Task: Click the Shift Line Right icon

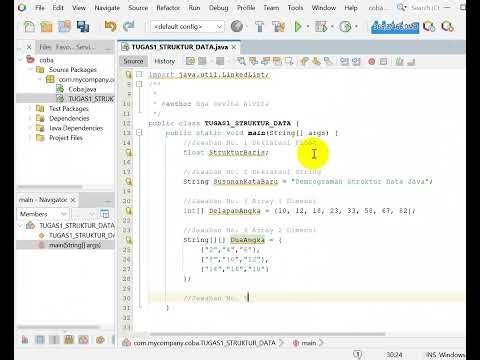Action: pyautogui.click(x=356, y=61)
